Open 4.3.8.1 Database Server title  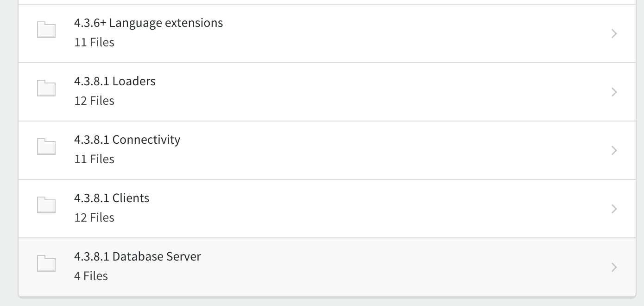[138, 256]
